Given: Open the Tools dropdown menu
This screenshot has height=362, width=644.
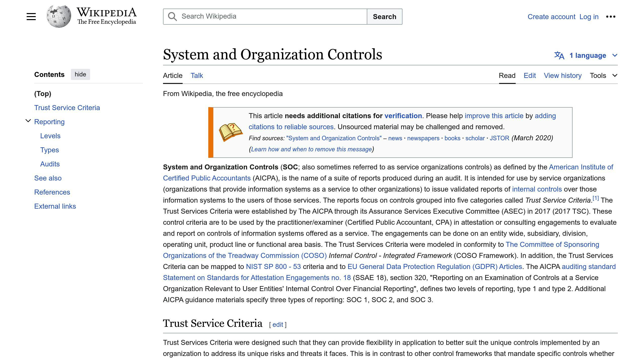Looking at the screenshot, I should point(603,75).
